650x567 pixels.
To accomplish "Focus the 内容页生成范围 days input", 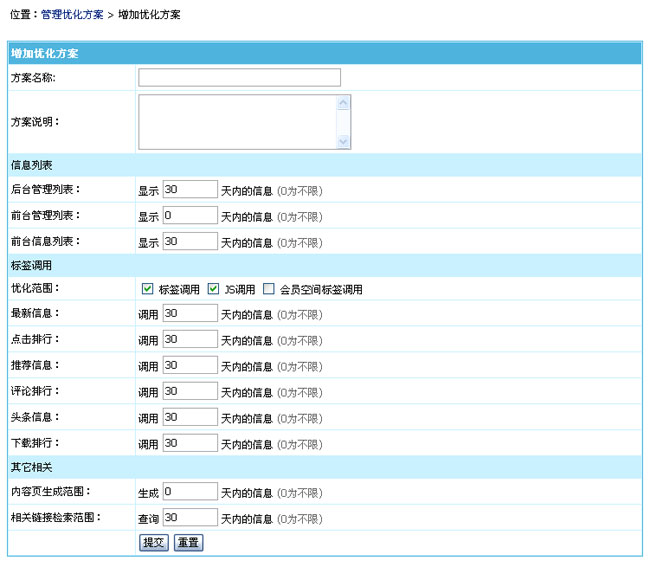I will click(x=189, y=492).
